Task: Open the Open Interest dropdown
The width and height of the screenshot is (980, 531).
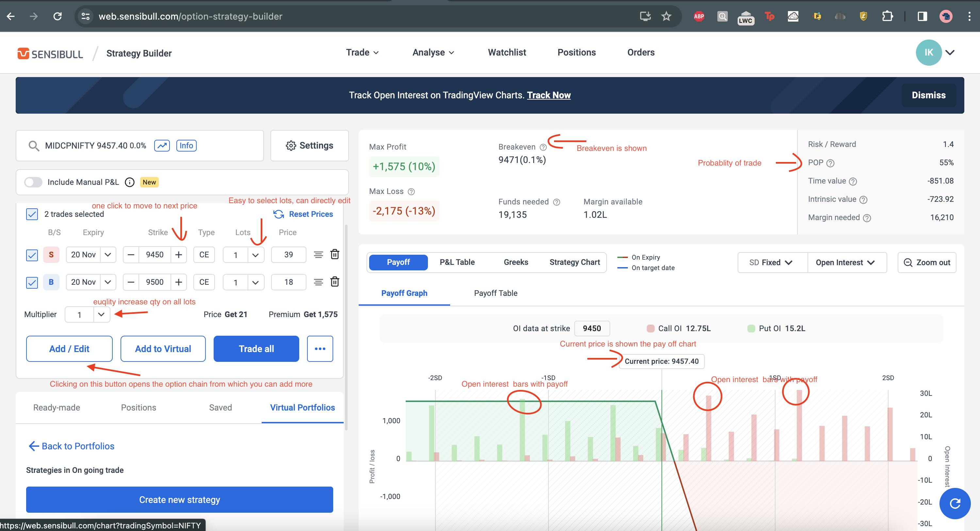Action: coord(846,263)
